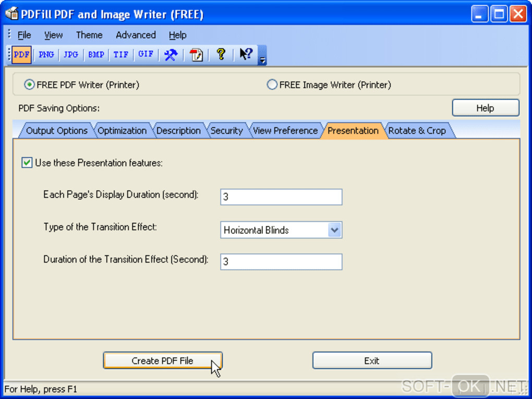Select the TIF format toolbar icon
532x399 pixels.
(121, 55)
